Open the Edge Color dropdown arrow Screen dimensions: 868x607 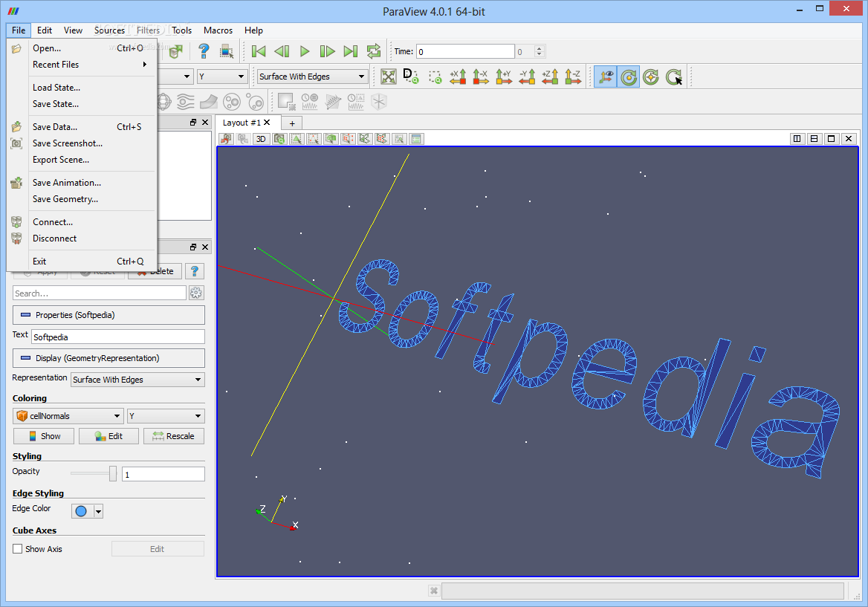pos(99,511)
